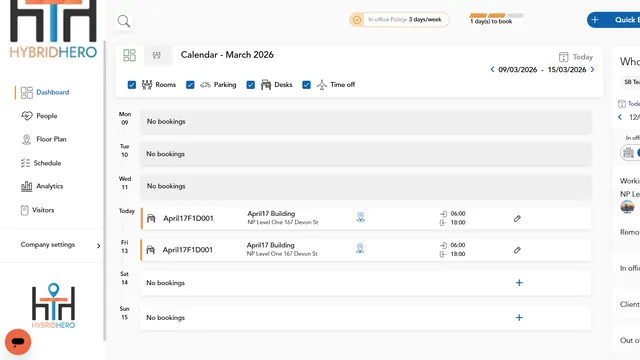The image size is (640, 360).
Task: Add a booking on Saturday 14
Action: [519, 283]
